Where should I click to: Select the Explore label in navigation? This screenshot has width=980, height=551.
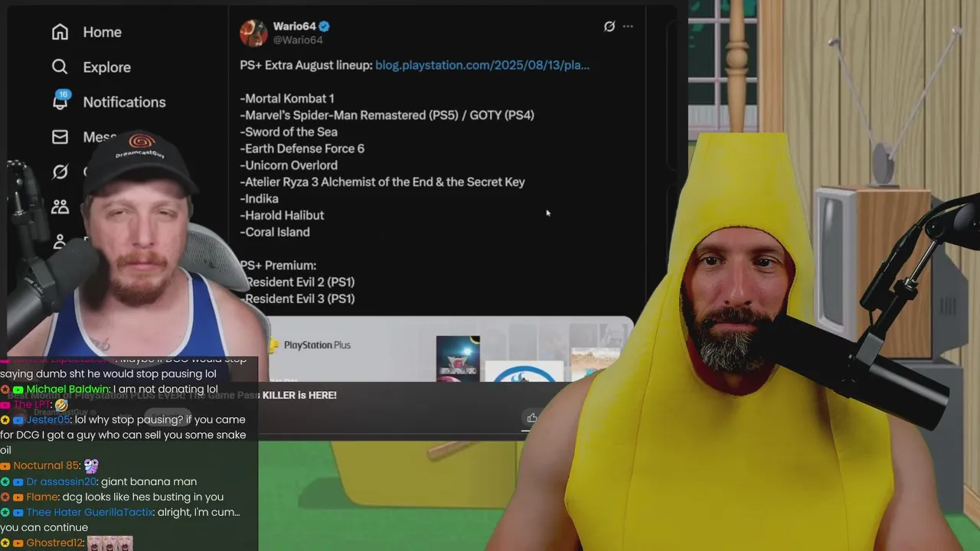click(107, 67)
